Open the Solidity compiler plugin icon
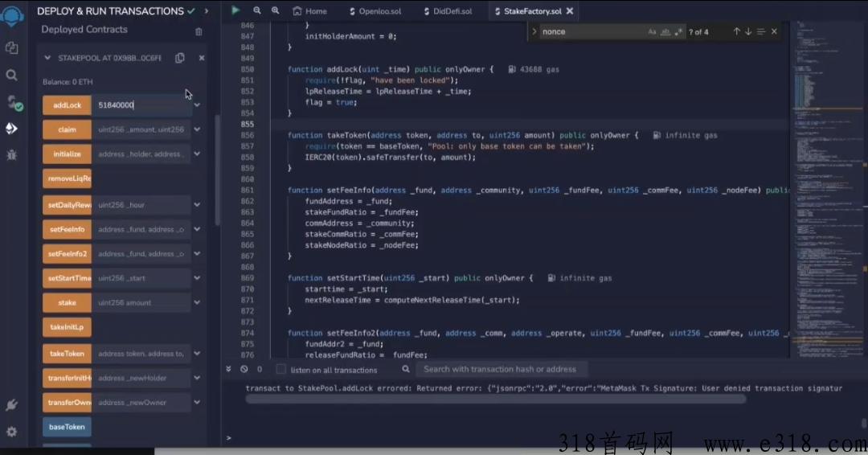 [12, 102]
